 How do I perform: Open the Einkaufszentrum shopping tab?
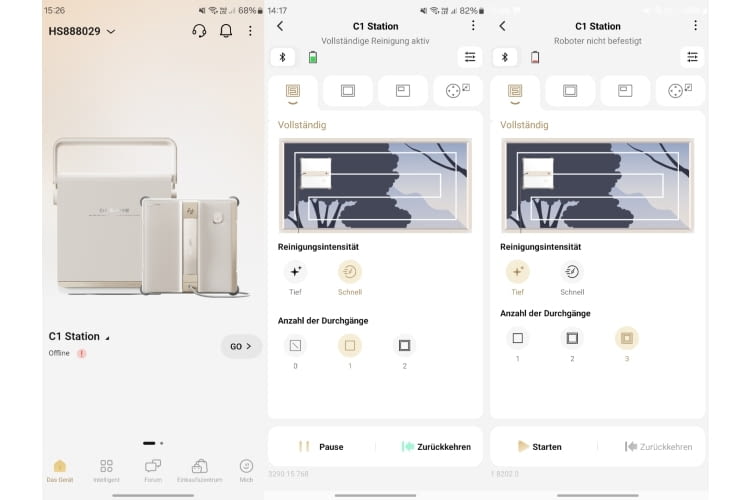coord(199,471)
